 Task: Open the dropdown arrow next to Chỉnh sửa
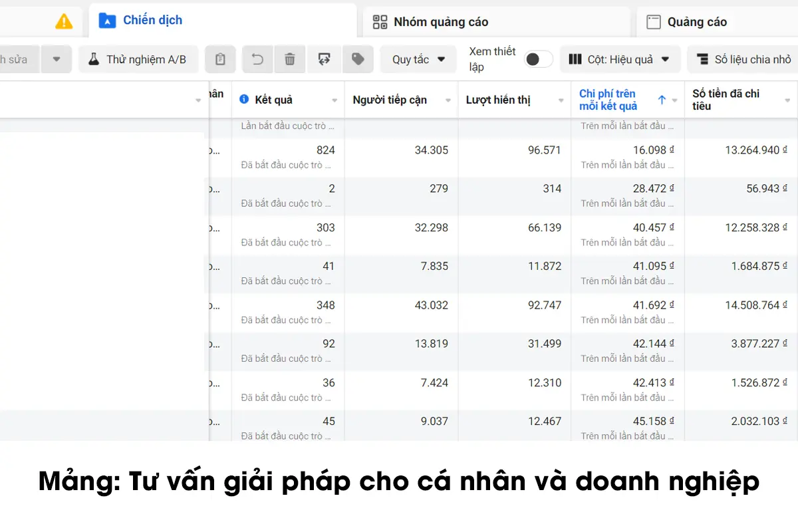tap(57, 59)
